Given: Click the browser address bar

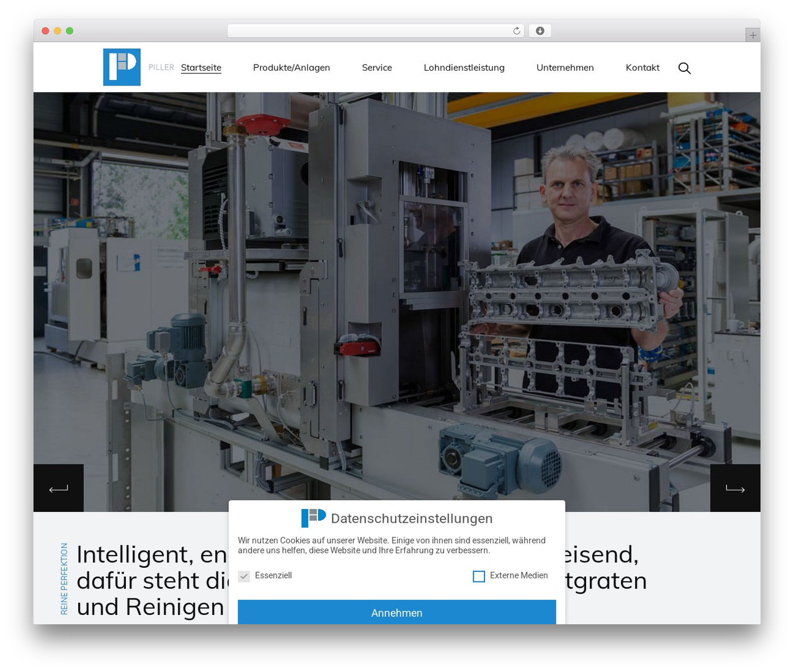Looking at the screenshot, I should click(x=376, y=31).
